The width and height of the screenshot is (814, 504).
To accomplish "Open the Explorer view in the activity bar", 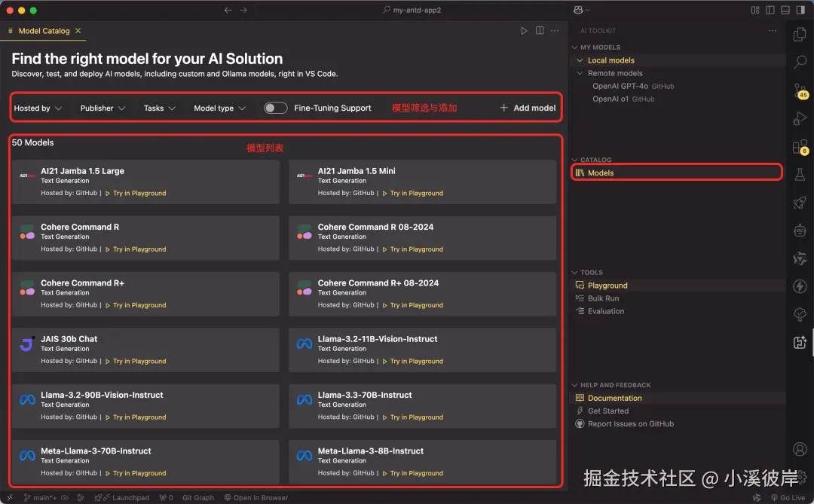I will point(800,35).
